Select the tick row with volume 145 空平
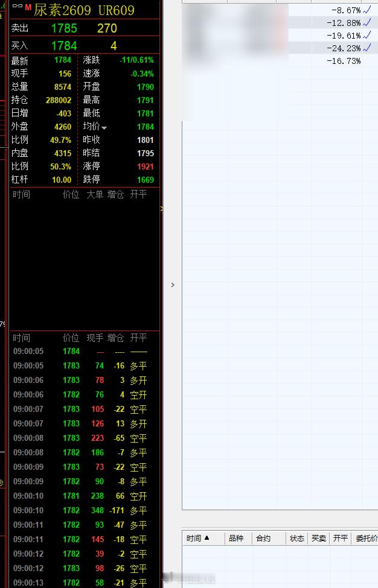 [x=85, y=539]
